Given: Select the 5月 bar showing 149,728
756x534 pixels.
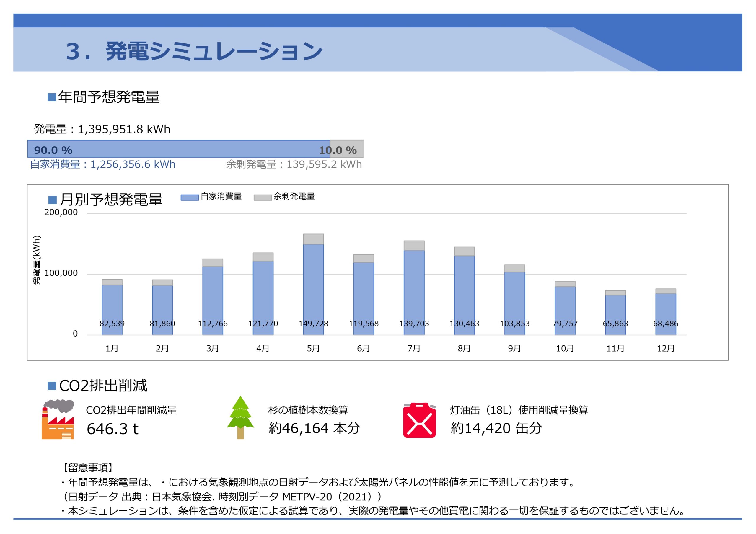Looking at the screenshot, I should coord(313,289).
